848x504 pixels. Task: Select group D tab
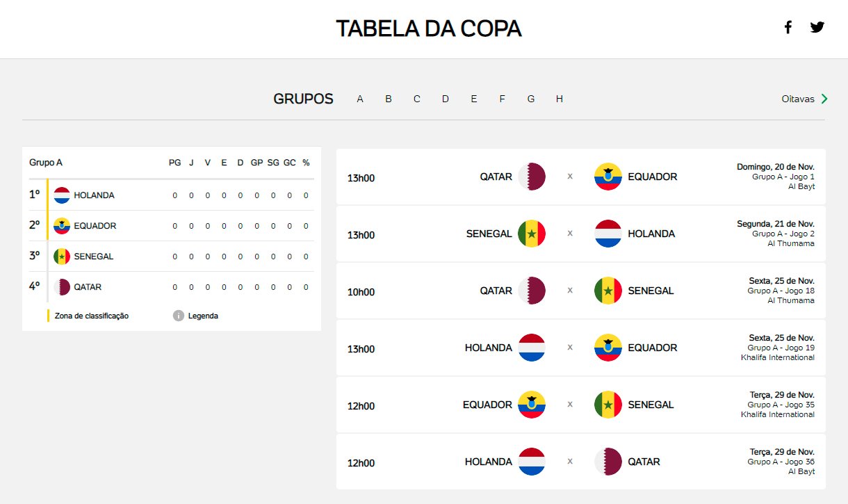(446, 99)
